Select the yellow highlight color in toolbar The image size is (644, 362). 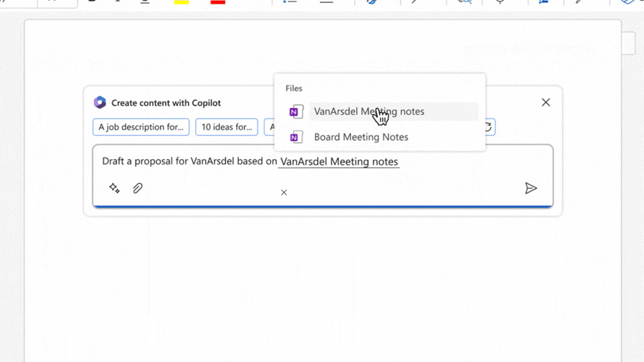click(181, 2)
